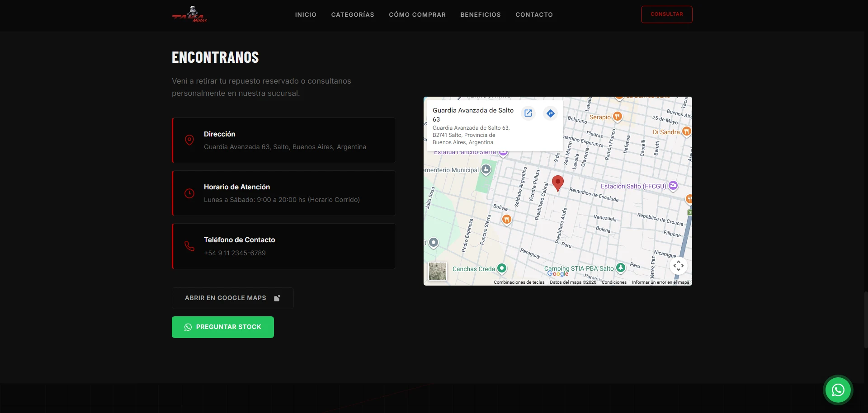Image resolution: width=868 pixels, height=413 pixels.
Task: Click the Motos logo in header
Action: tap(189, 14)
